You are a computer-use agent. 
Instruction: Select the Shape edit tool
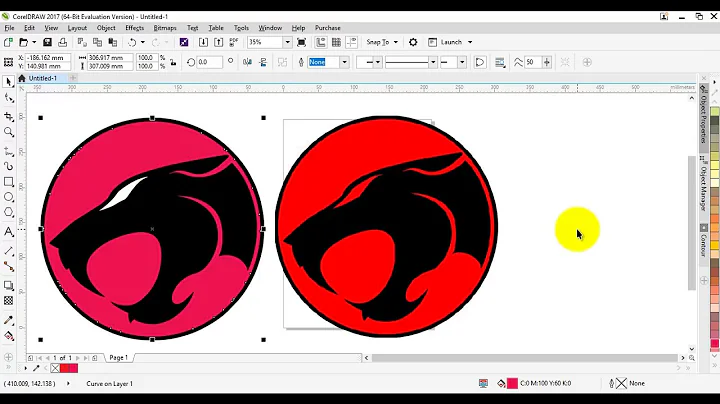tap(8, 98)
